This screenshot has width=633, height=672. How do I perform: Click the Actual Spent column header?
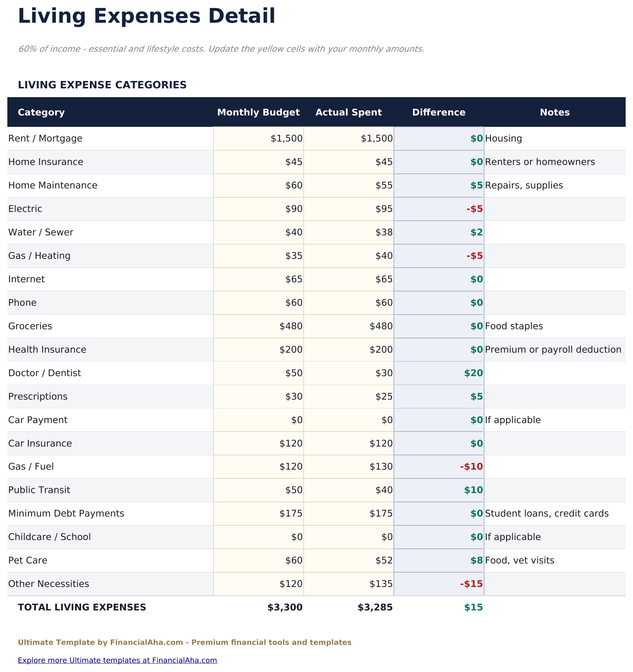pos(348,112)
